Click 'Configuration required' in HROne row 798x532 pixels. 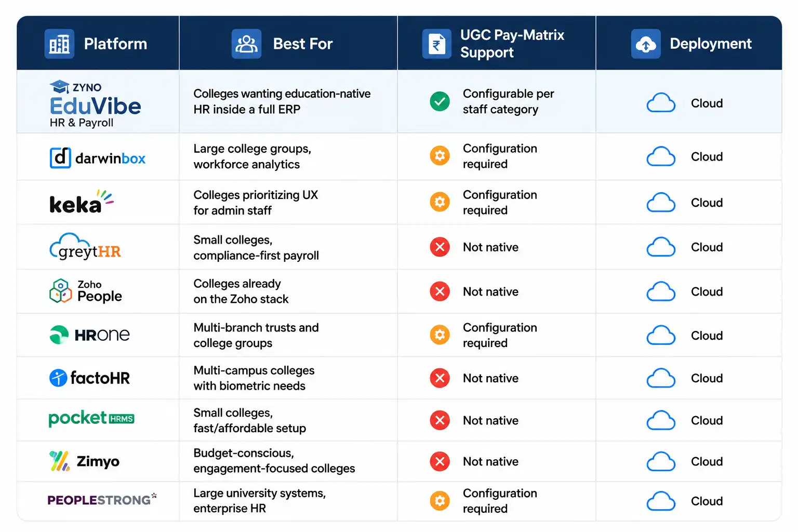click(500, 335)
